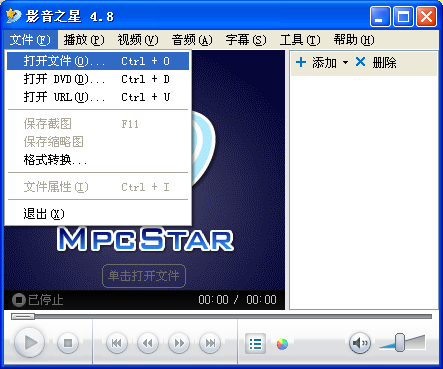Click the Stop playback button
The height and width of the screenshot is (369, 443).
click(x=68, y=343)
